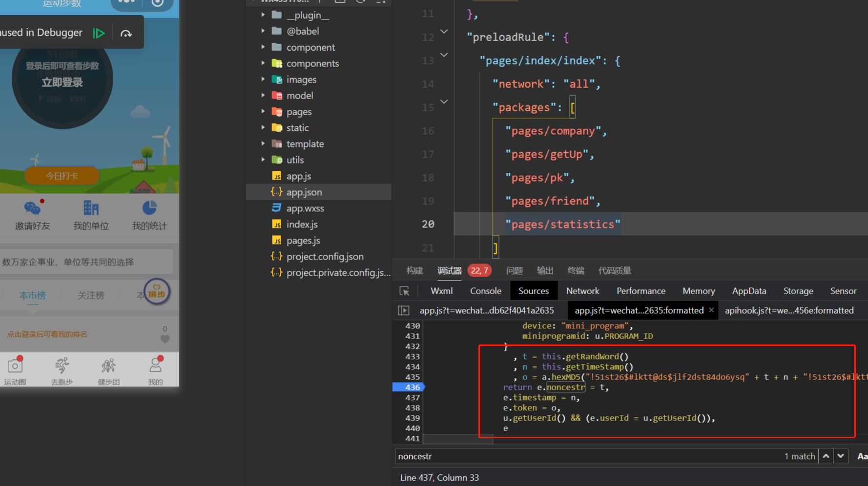Image resolution: width=868 pixels, height=486 pixels.
Task: Click the element inspector arrow icon
Action: [x=404, y=291]
